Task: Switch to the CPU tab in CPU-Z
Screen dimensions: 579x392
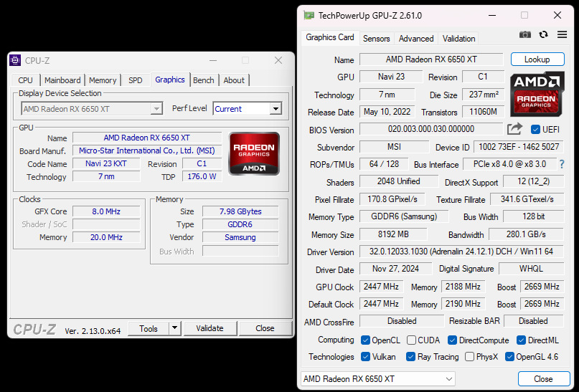Action: point(26,80)
